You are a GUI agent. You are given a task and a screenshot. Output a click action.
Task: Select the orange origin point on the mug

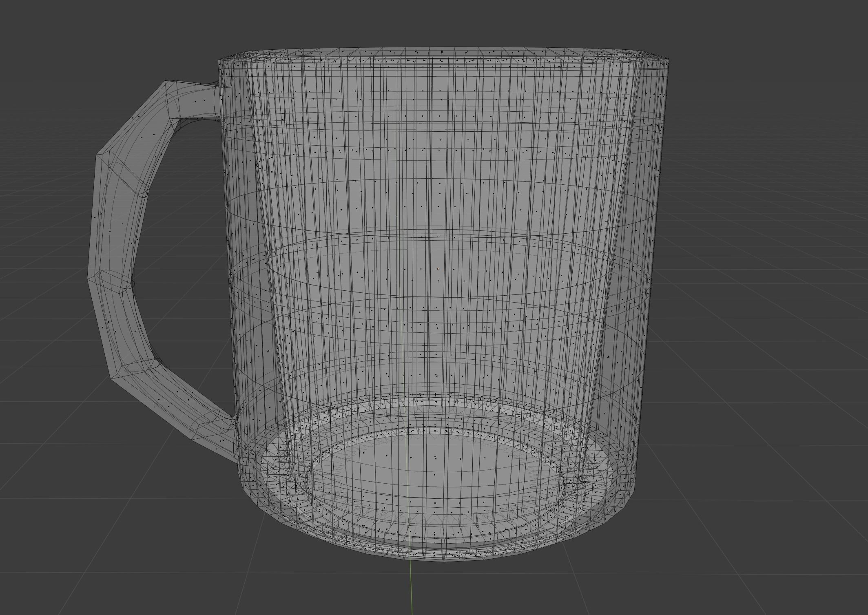(438, 269)
